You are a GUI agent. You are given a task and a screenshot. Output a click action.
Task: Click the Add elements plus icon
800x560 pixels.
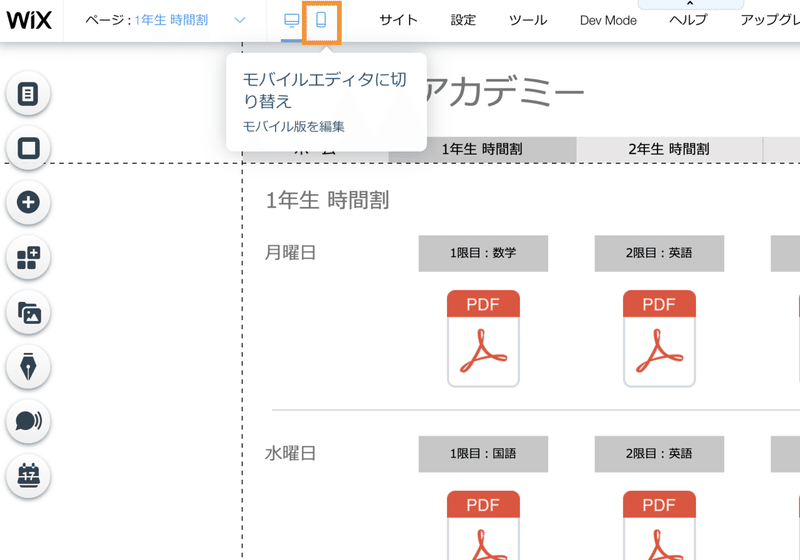click(28, 202)
